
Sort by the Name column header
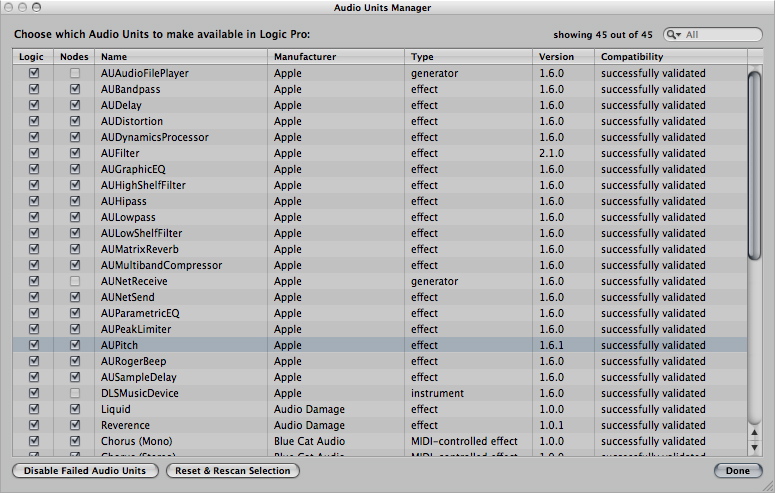[181, 57]
